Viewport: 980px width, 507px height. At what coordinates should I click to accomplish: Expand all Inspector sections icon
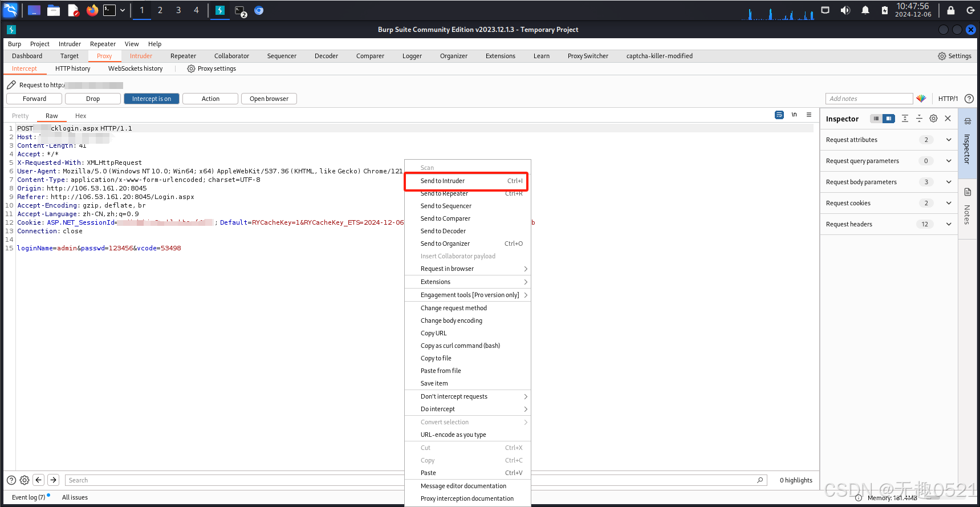pos(905,119)
